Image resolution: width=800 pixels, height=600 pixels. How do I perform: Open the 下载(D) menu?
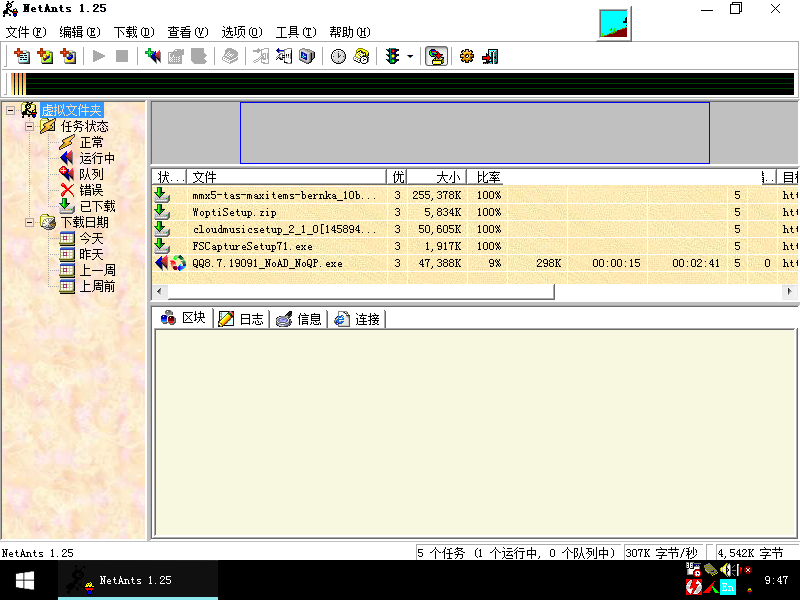click(134, 32)
